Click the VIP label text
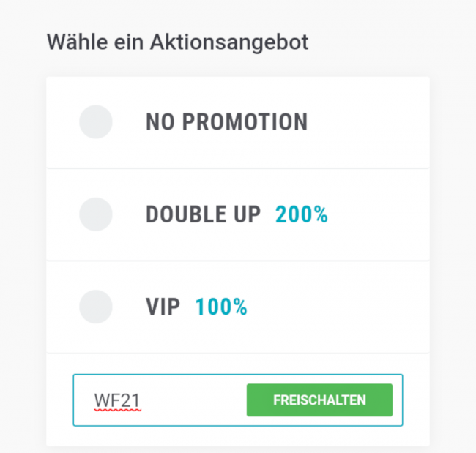The image size is (476, 453). 163,307
